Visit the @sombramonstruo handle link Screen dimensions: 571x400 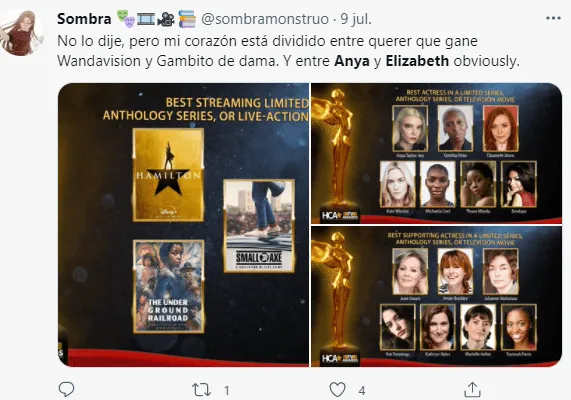coord(265,19)
